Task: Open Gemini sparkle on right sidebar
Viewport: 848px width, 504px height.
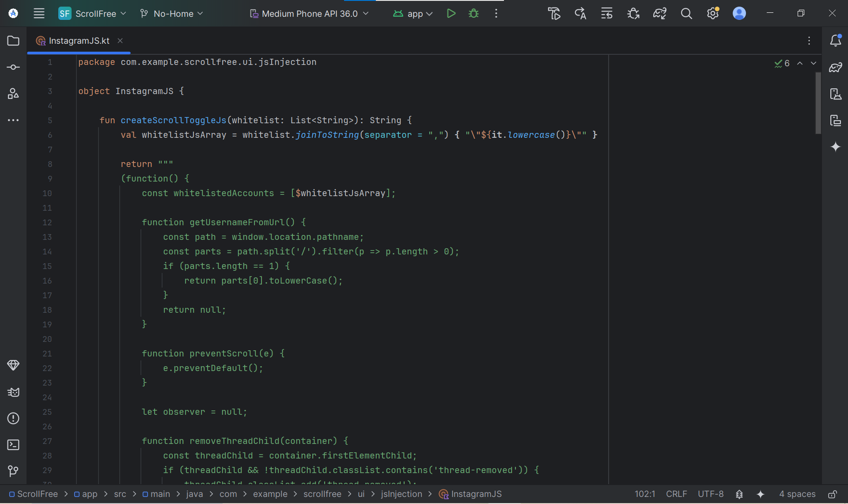Action: tap(836, 147)
